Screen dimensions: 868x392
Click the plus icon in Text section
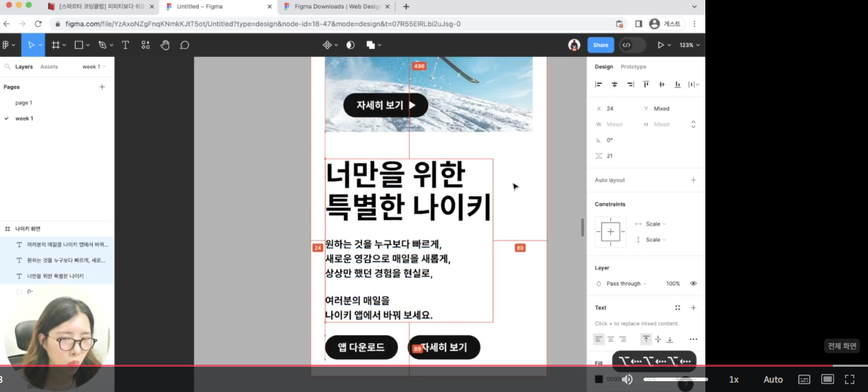pos(694,308)
